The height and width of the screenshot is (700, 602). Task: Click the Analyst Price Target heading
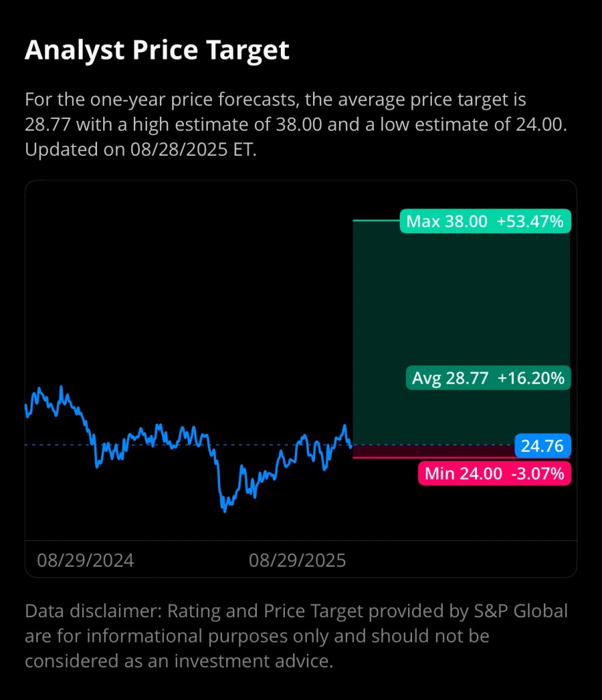(x=157, y=51)
